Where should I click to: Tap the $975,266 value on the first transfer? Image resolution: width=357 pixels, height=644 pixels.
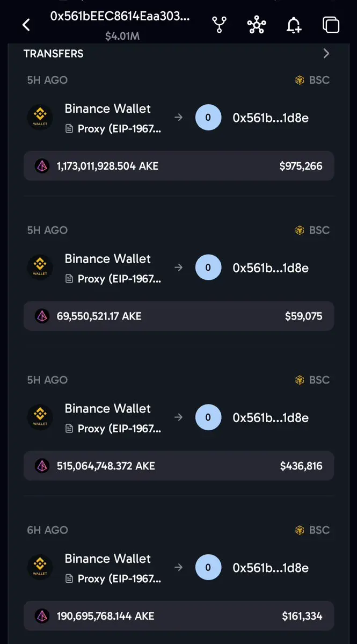(x=301, y=166)
